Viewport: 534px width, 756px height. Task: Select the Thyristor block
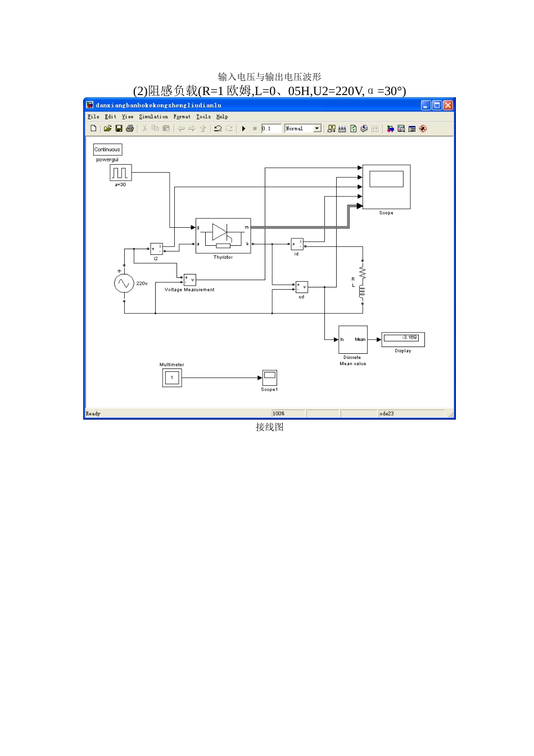point(223,236)
